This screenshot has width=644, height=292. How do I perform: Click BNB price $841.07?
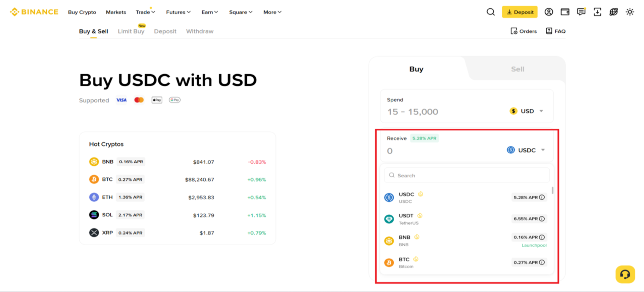click(x=203, y=162)
